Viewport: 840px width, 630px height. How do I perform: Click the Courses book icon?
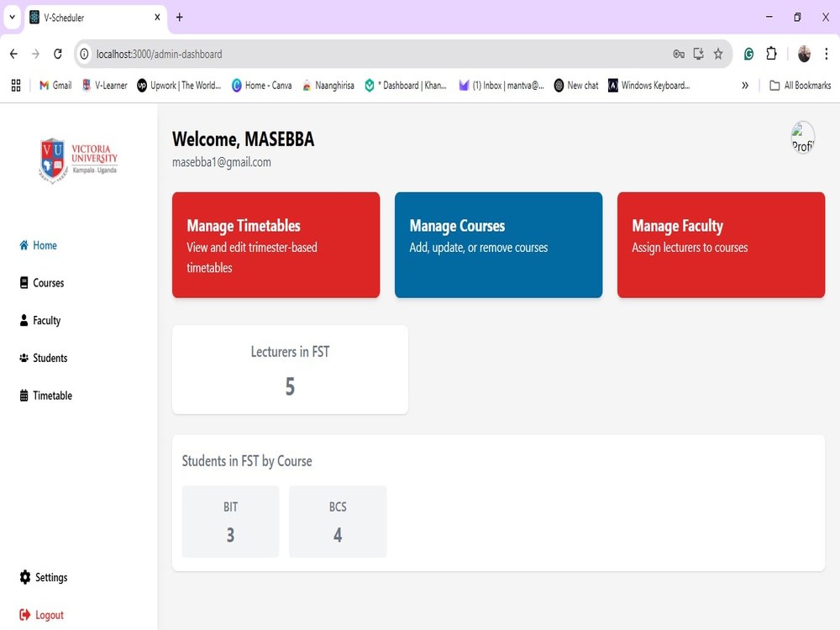[x=24, y=283]
